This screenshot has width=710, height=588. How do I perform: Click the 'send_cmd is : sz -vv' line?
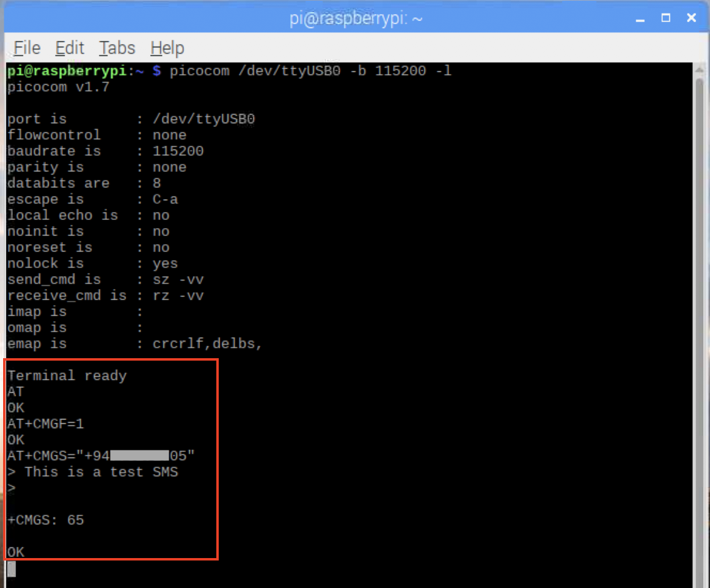coord(106,279)
